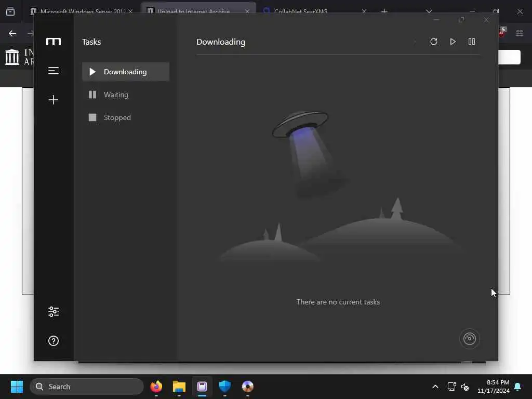Open Firefox from the taskbar
The height and width of the screenshot is (399, 532).
tap(156, 387)
